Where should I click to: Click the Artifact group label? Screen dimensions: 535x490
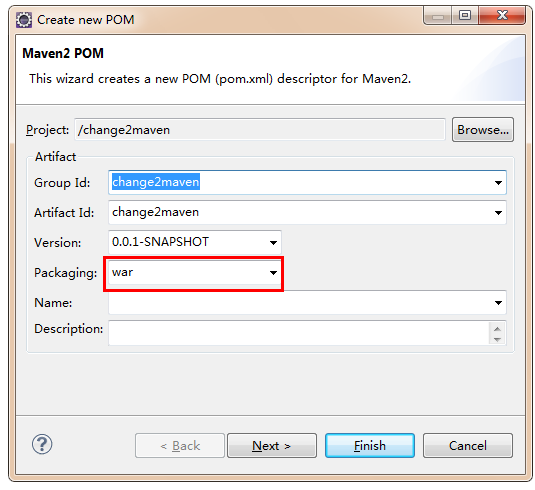tap(56, 157)
